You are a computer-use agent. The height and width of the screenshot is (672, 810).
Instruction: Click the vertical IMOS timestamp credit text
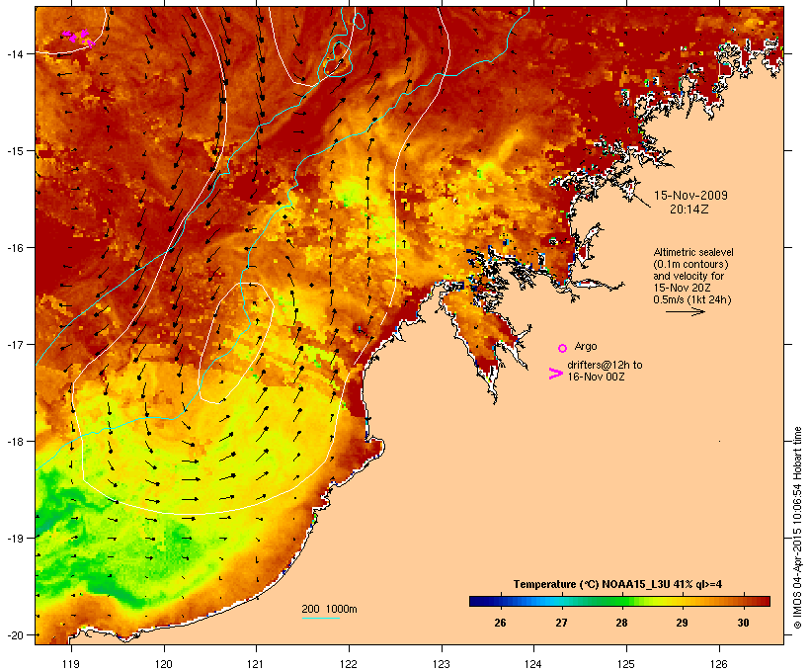(797, 528)
